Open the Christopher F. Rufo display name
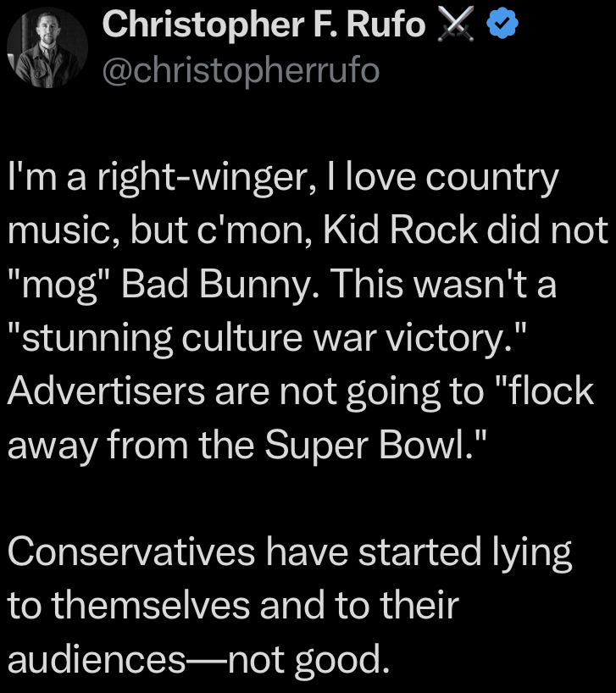Viewport: 616px width, 693px height. tap(264, 25)
